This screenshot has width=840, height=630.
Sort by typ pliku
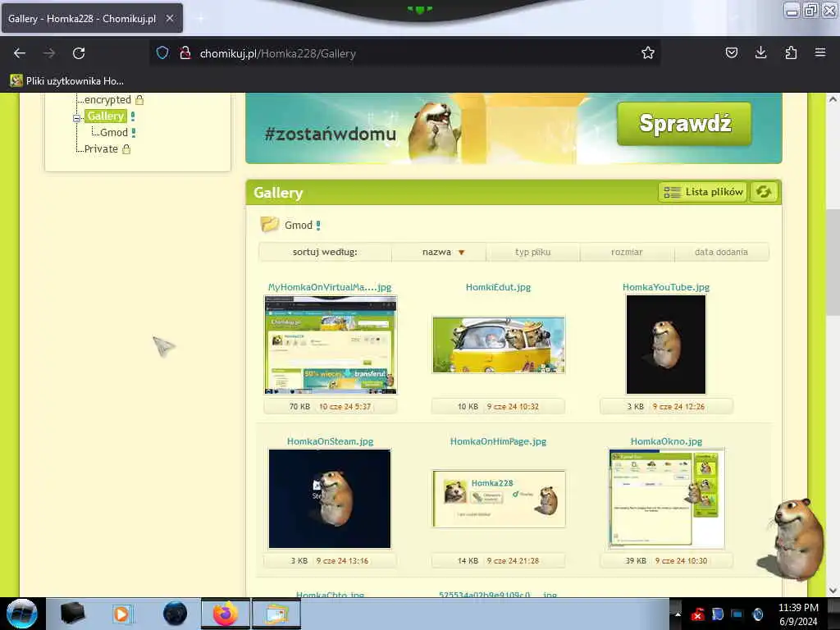click(x=532, y=252)
